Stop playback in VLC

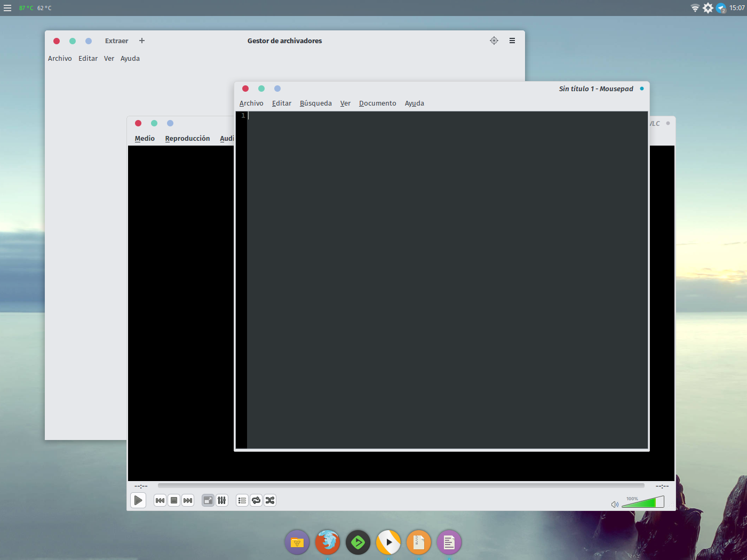pos(174,500)
